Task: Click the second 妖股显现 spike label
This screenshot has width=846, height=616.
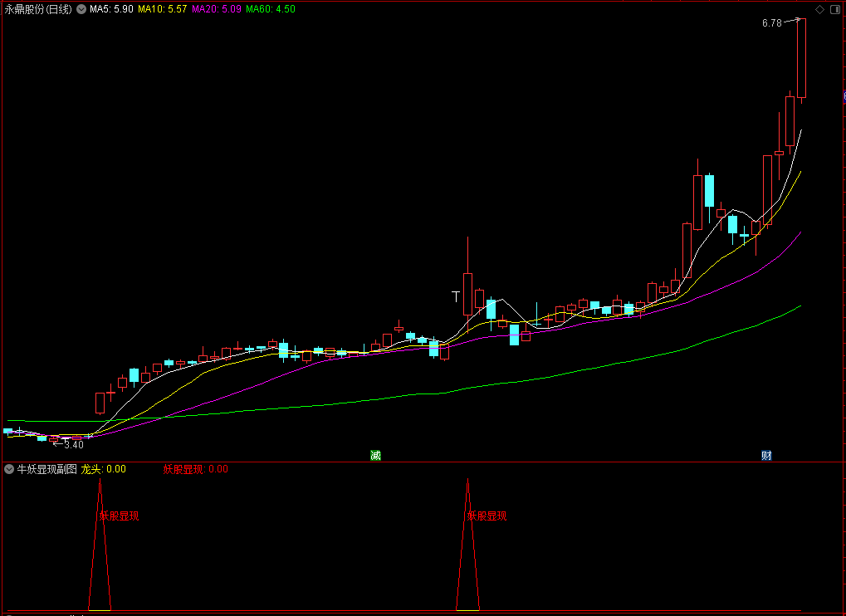Action: pos(487,516)
